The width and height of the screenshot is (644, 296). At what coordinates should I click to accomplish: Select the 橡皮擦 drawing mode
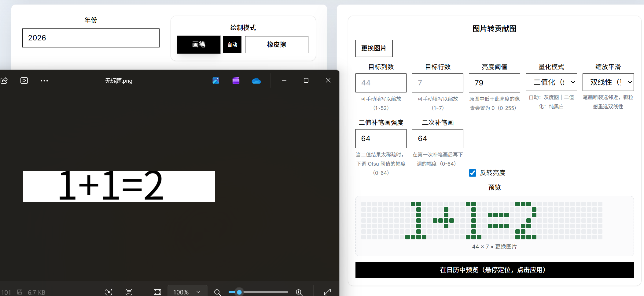[x=277, y=45]
